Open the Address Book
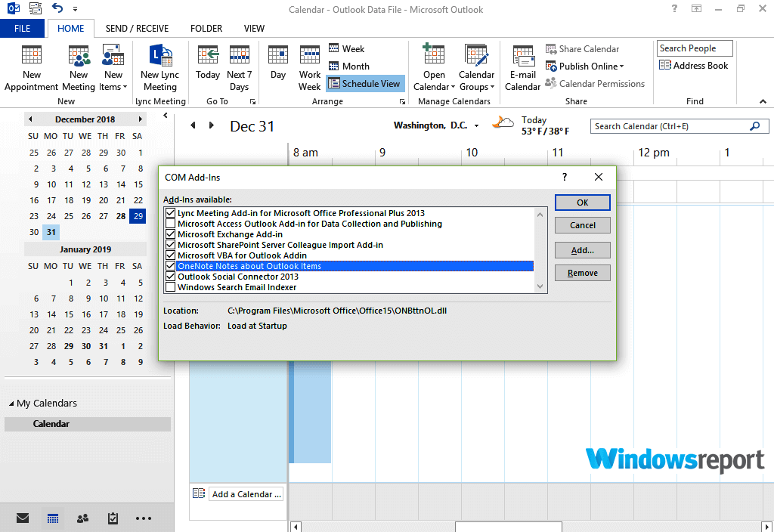The height and width of the screenshot is (532, 774). tap(694, 65)
